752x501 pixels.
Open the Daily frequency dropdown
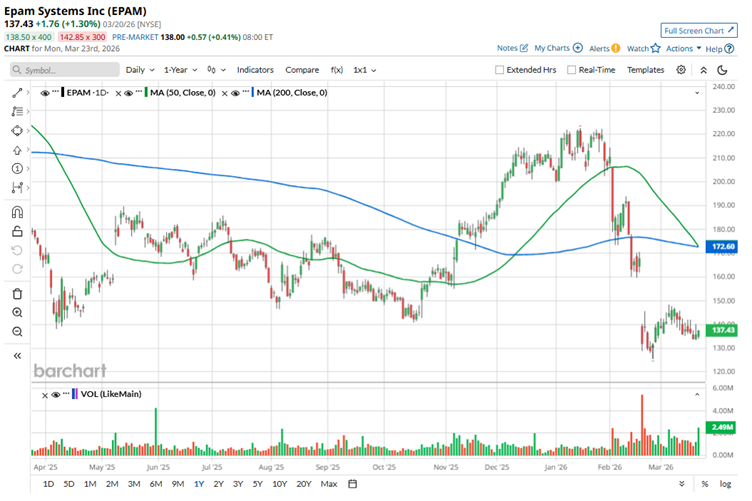pyautogui.click(x=140, y=70)
